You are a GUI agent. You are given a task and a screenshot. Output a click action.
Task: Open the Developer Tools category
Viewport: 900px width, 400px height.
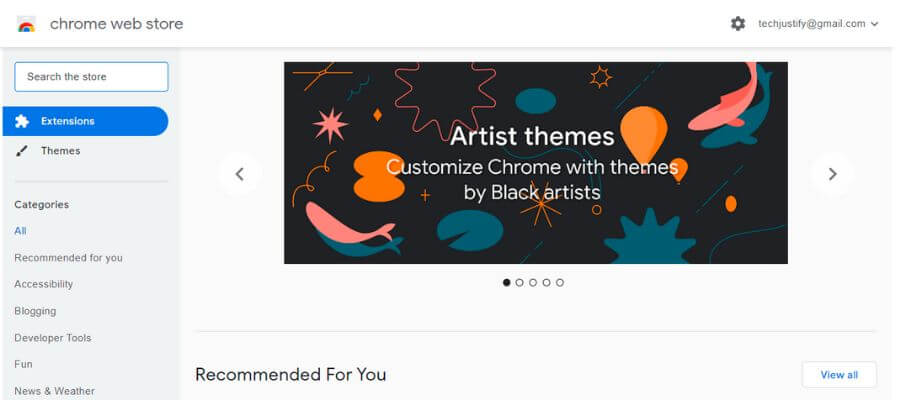pyautogui.click(x=53, y=338)
